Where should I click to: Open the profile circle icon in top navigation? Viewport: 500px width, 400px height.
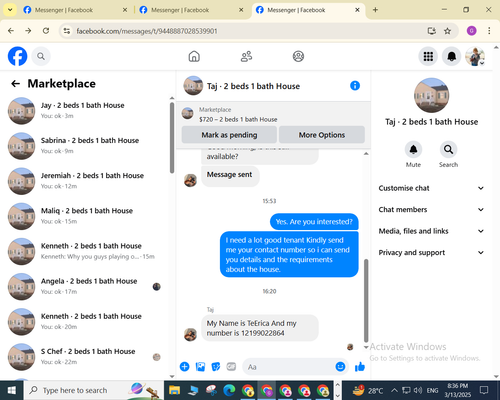(298, 56)
